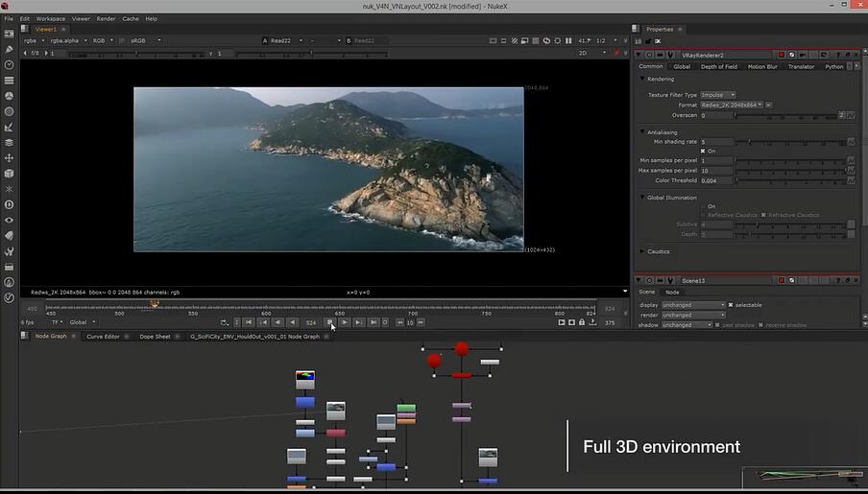Click the red node color swatch of VRayRenderer2
868x494 pixels.
(x=782, y=55)
